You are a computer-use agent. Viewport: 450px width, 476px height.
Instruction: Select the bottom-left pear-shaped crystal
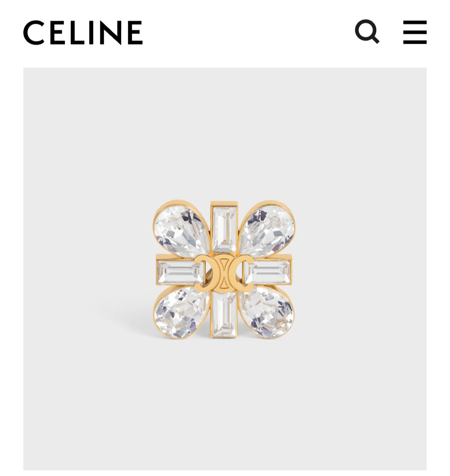(x=179, y=313)
